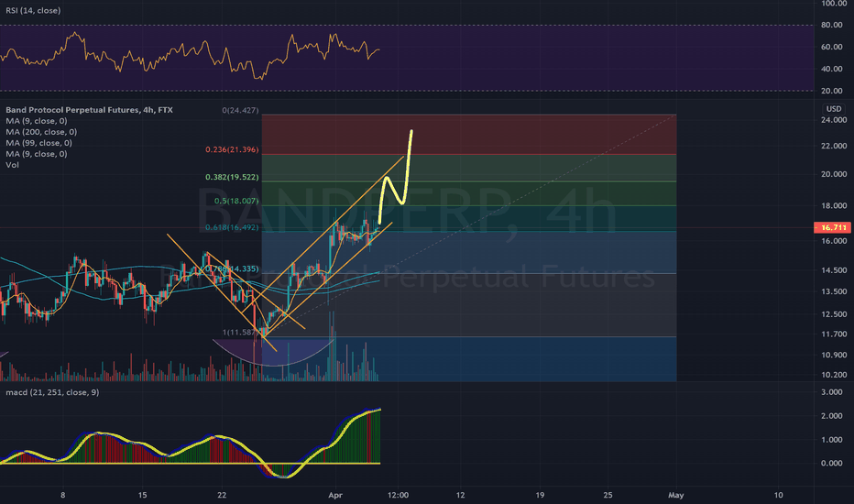Click the 25 date label on time axis

click(608, 495)
